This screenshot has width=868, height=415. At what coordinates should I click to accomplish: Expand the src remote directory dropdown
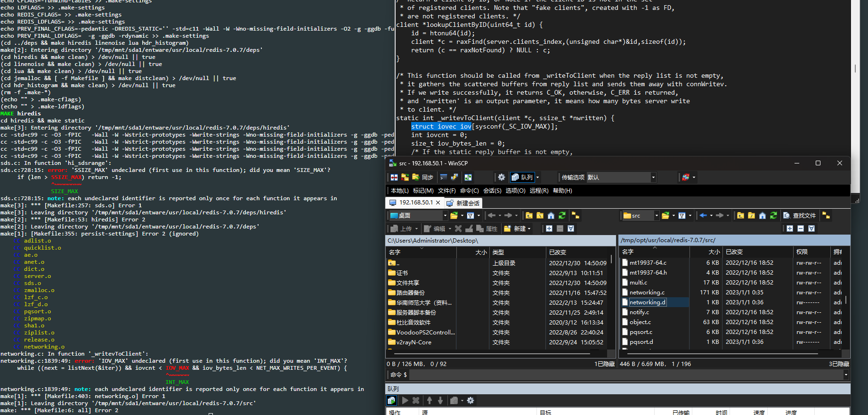coord(657,215)
